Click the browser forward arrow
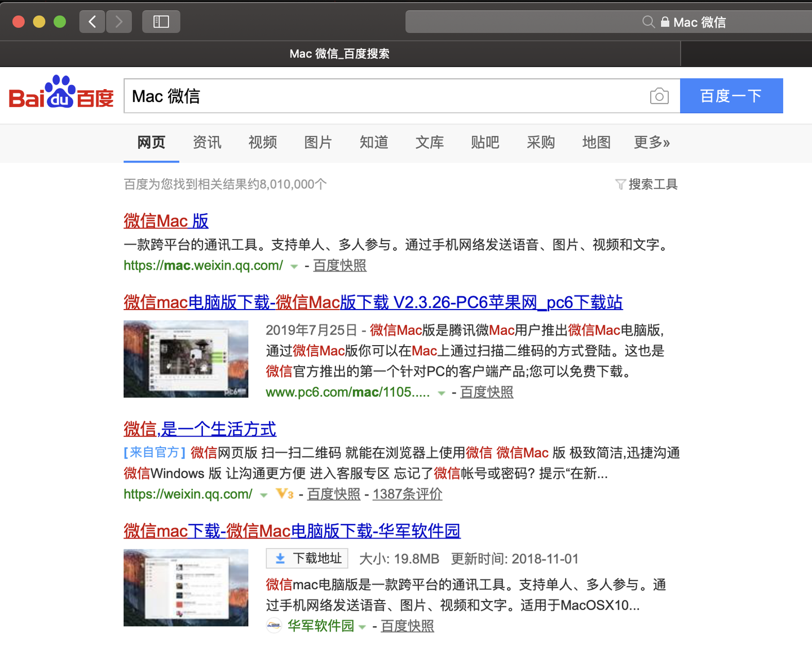Image resolution: width=812 pixels, height=649 pixels. (x=118, y=21)
